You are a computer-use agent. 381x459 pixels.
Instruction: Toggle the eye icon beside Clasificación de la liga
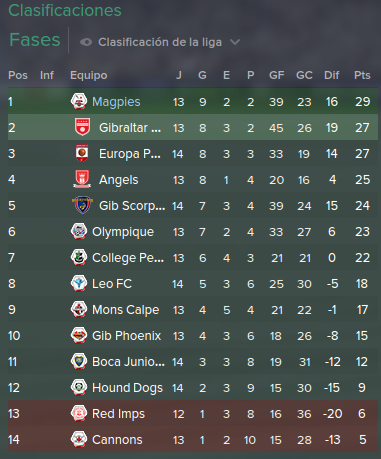click(86, 42)
